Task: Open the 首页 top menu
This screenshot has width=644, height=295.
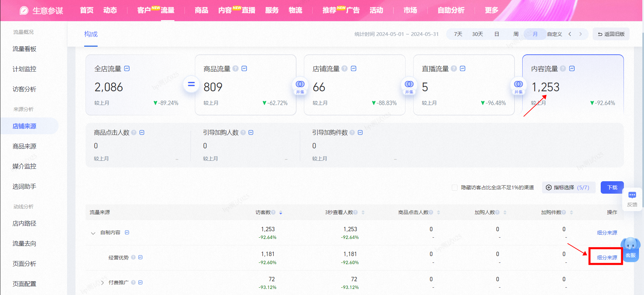Action: pyautogui.click(x=87, y=10)
